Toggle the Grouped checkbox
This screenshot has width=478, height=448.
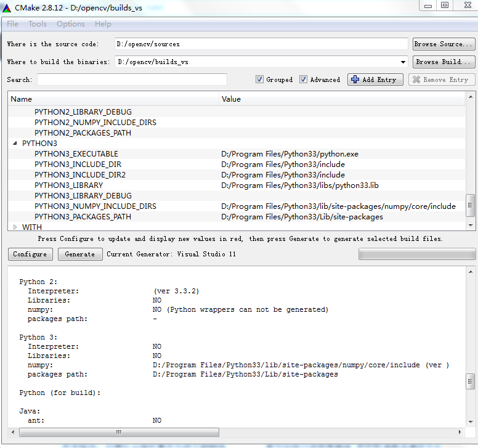[x=259, y=79]
